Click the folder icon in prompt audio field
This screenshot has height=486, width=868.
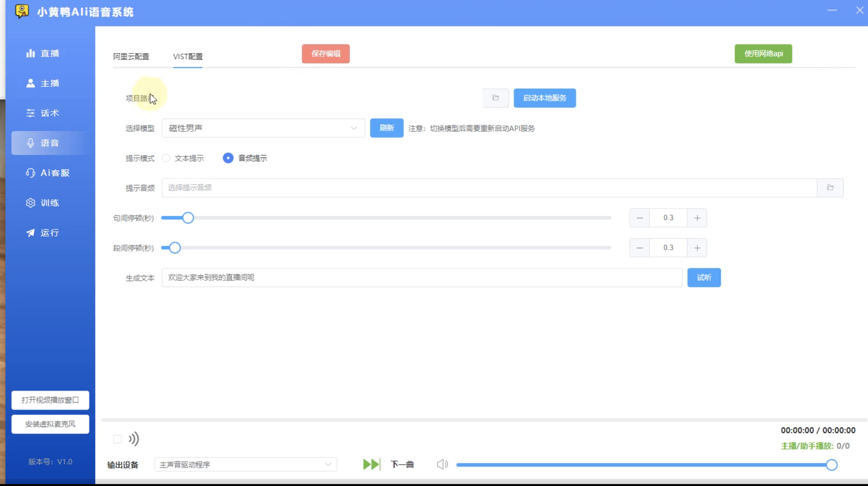[x=830, y=188]
